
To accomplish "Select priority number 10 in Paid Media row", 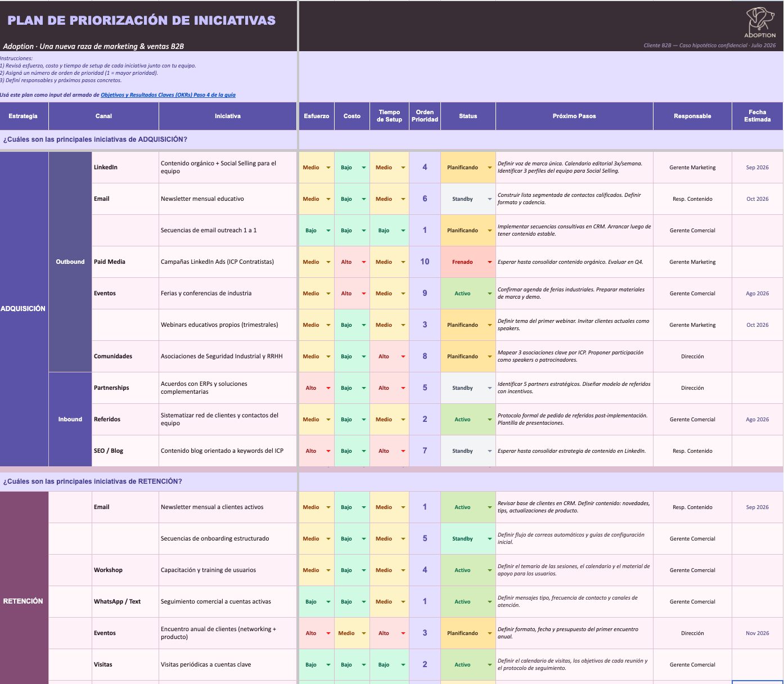I will (425, 262).
